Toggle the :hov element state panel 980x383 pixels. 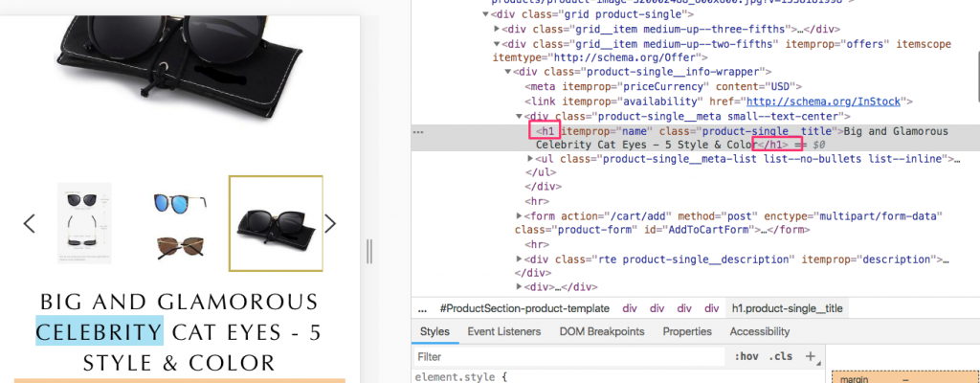[745, 356]
